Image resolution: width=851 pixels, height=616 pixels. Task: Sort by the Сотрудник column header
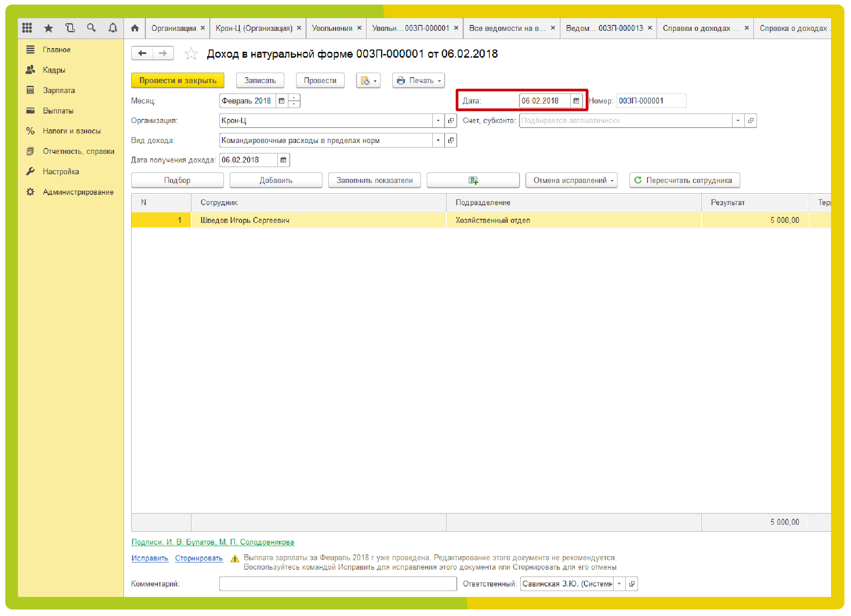319,202
